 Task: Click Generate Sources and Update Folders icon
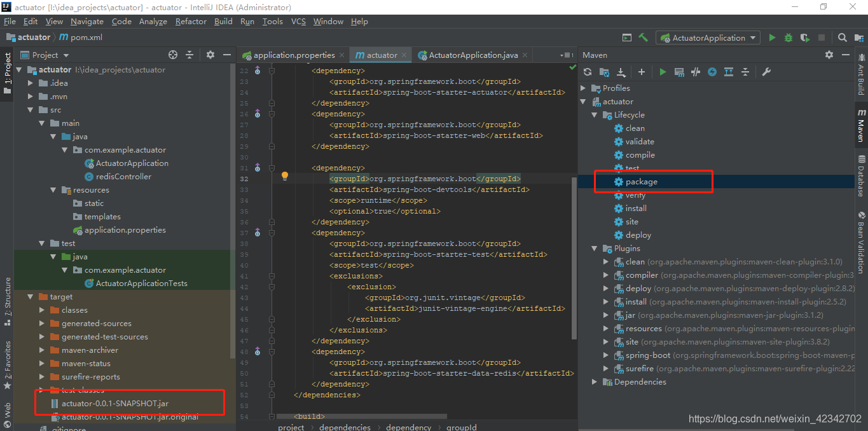pyautogui.click(x=604, y=72)
